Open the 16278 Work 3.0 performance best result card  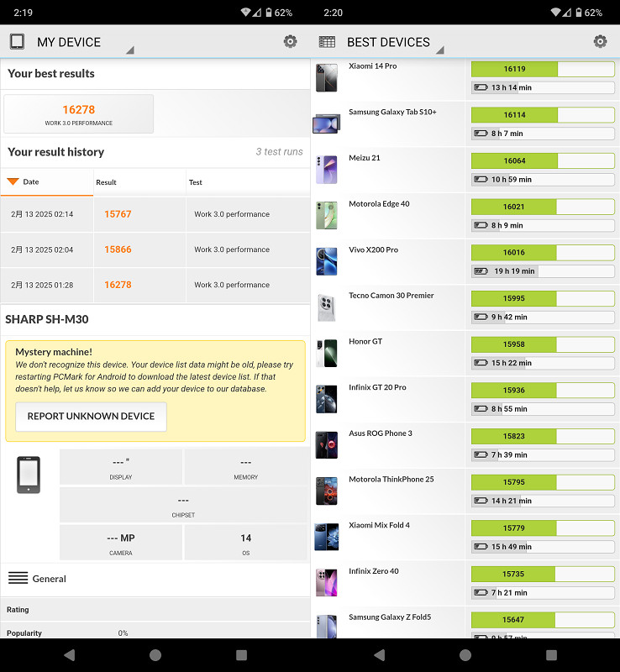tap(78, 114)
